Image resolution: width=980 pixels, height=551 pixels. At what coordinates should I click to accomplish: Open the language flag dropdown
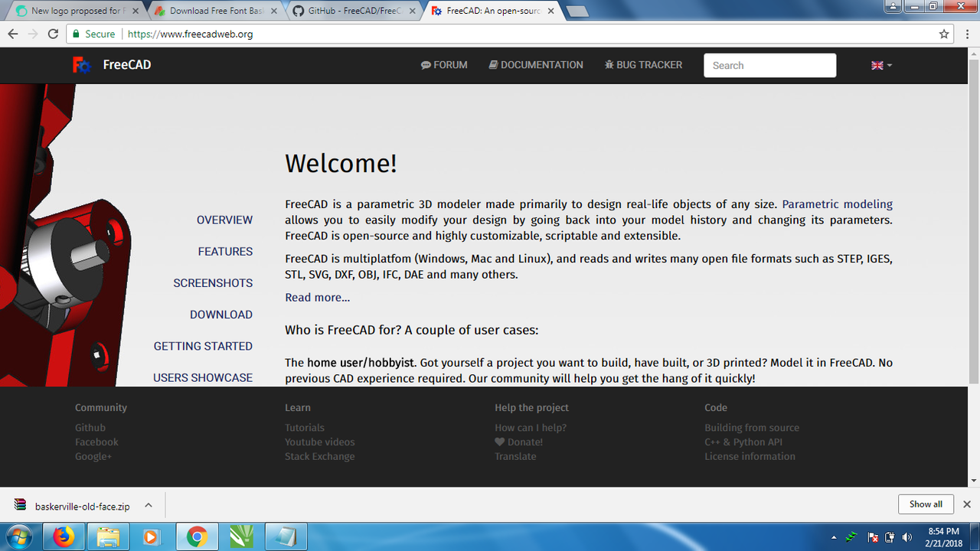pos(882,65)
